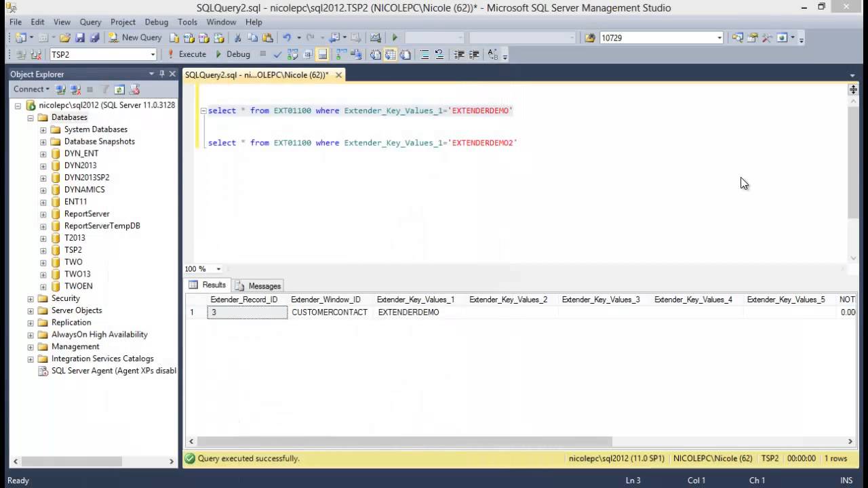
Task: Select the TWO13 database
Action: coord(77,274)
